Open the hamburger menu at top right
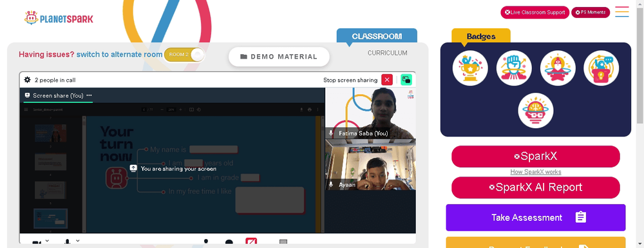 click(622, 12)
